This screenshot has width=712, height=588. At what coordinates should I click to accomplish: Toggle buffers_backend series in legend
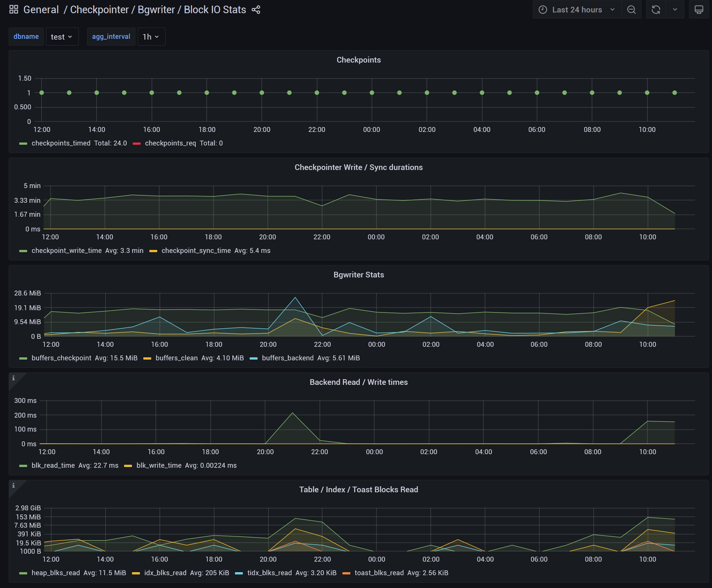click(287, 358)
